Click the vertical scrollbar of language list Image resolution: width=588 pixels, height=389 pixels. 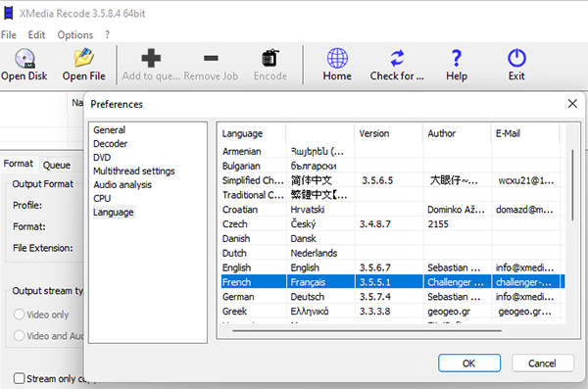[572, 184]
